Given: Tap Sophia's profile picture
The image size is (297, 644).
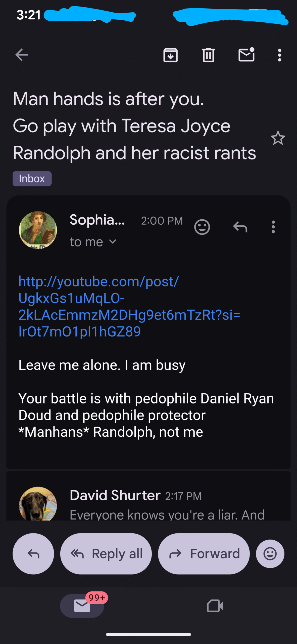Looking at the screenshot, I should coord(38,230).
